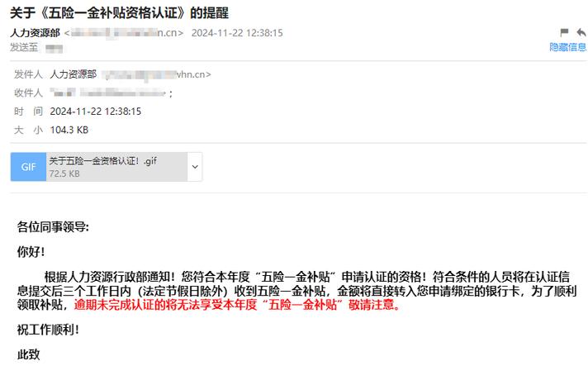Click the blurred 收件人 recipient address

pos(111,93)
